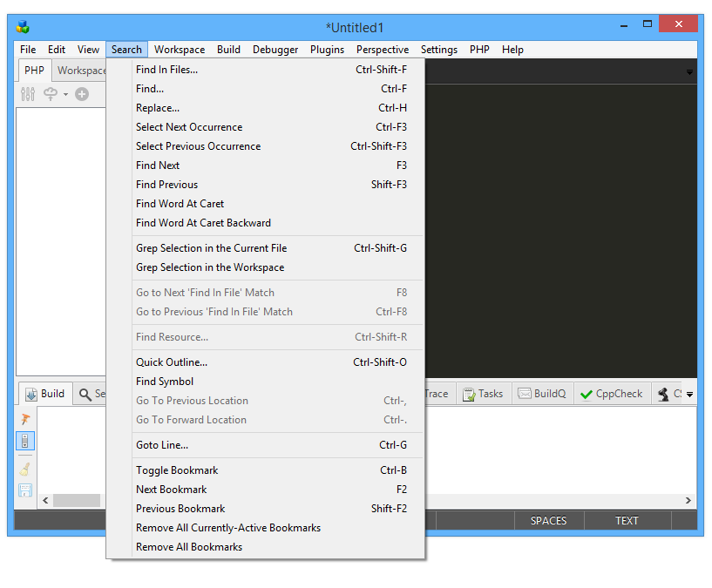Click the CodeLite app icon in title bar
The height and width of the screenshot is (588, 712).
point(23,27)
